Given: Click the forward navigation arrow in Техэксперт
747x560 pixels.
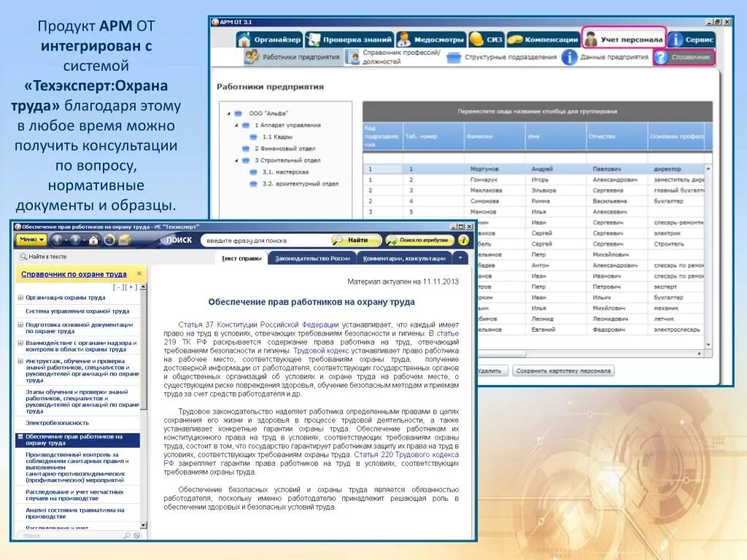Looking at the screenshot, I should (x=75, y=240).
